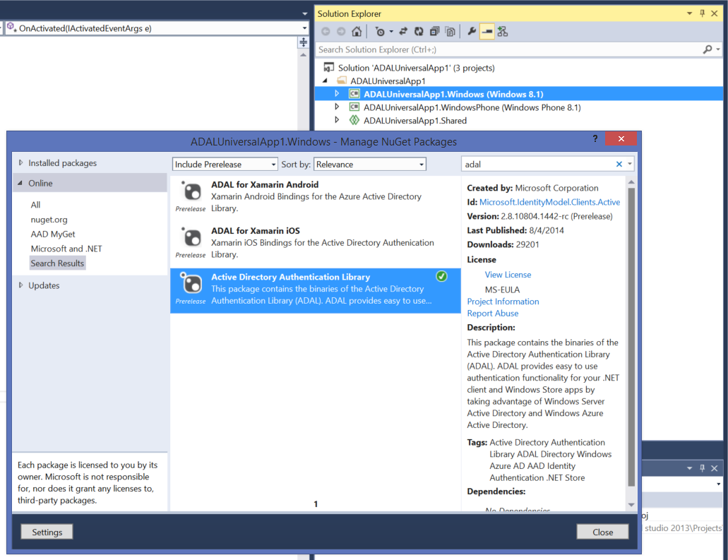This screenshot has width=728, height=560.
Task: Expand Installed packages section
Action: [20, 163]
